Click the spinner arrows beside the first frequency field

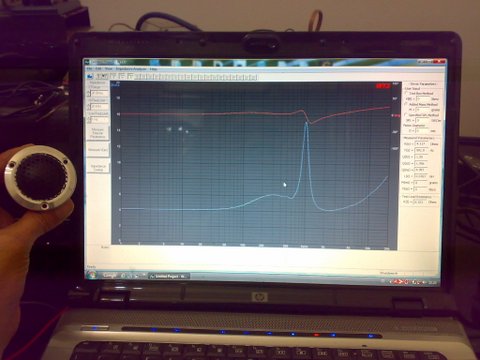click(x=89, y=94)
